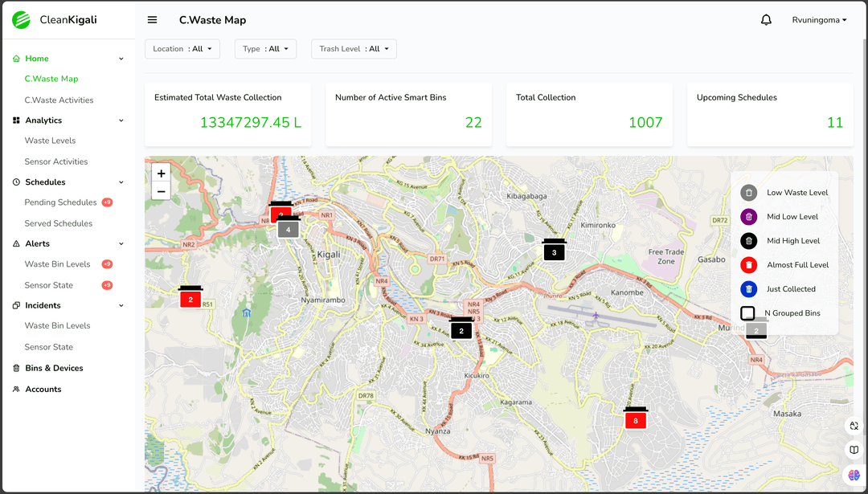Click Estimated Total Waste Collection card
This screenshot has width=868, height=494.
(x=228, y=115)
